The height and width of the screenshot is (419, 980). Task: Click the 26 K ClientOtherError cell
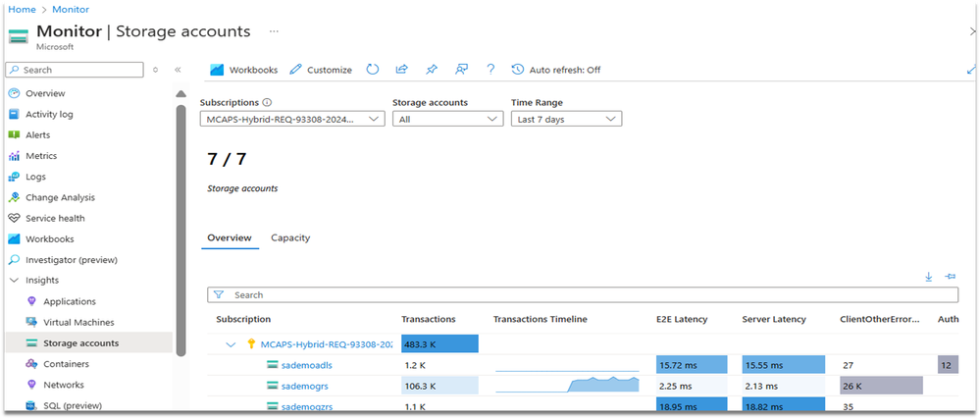(x=881, y=387)
